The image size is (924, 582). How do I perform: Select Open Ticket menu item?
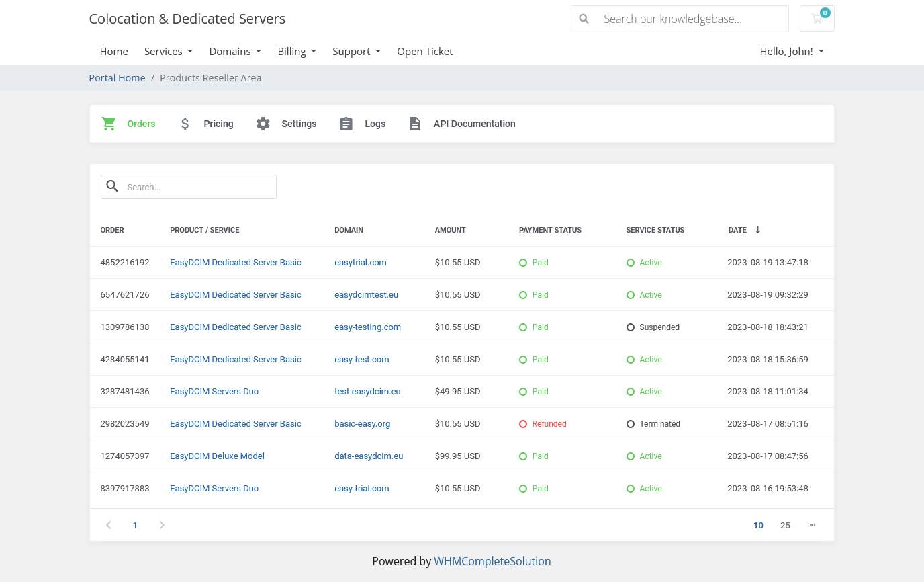[425, 51]
